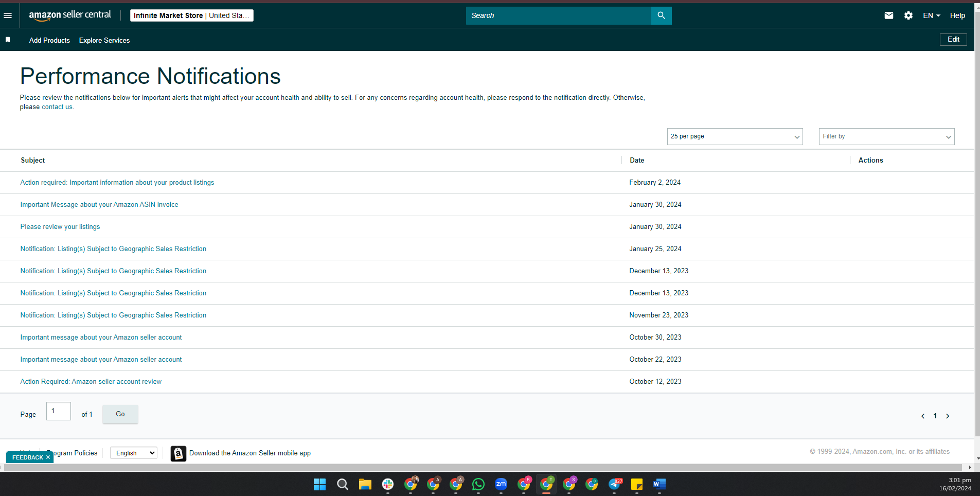Click current page number 1 in pagination
Screen dimensions: 980x496
point(935,416)
